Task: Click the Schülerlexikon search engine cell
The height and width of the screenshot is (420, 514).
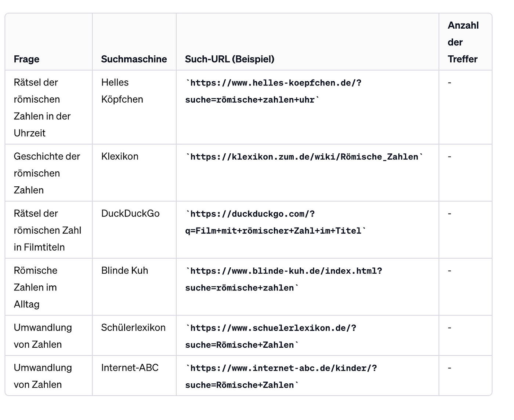Action: (x=133, y=328)
